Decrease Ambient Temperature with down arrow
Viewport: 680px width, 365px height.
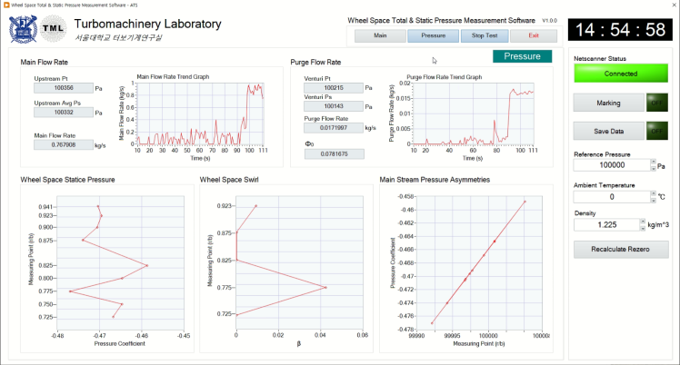point(654,200)
